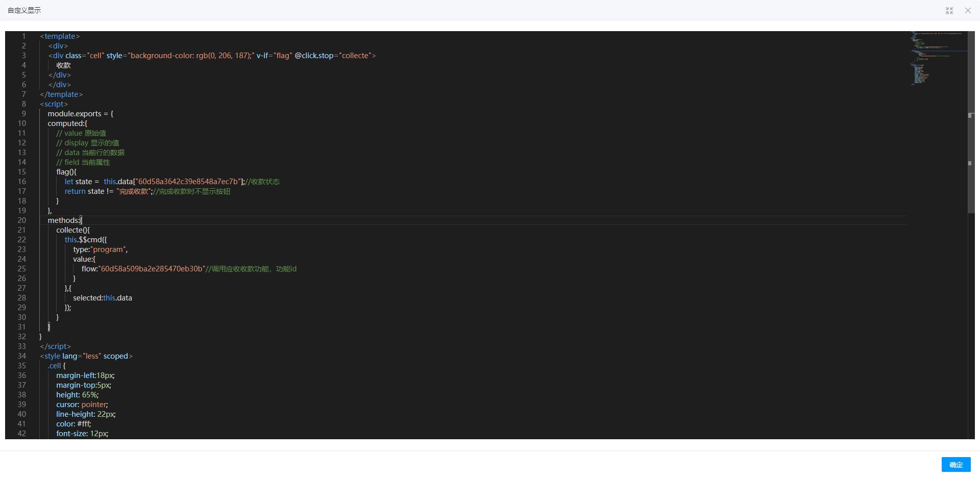The height and width of the screenshot is (478, 980).
Task: Click the .cell { selector line
Action: (x=57, y=366)
